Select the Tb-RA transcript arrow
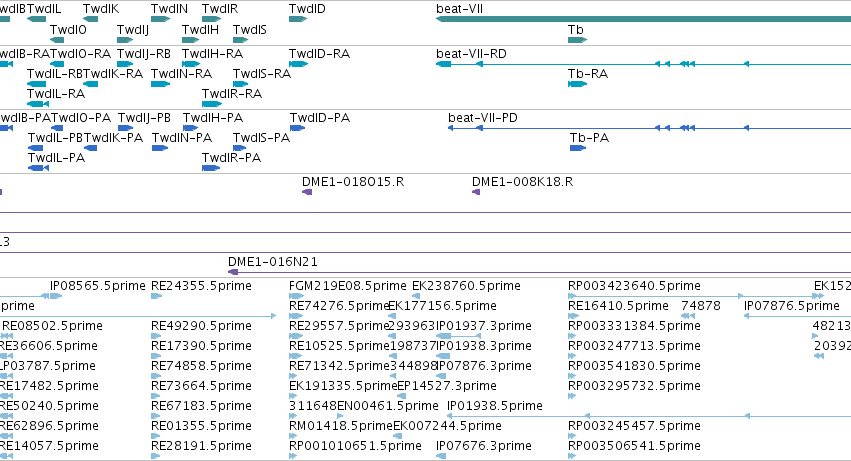Screen dimensions: 851x461 577,84
